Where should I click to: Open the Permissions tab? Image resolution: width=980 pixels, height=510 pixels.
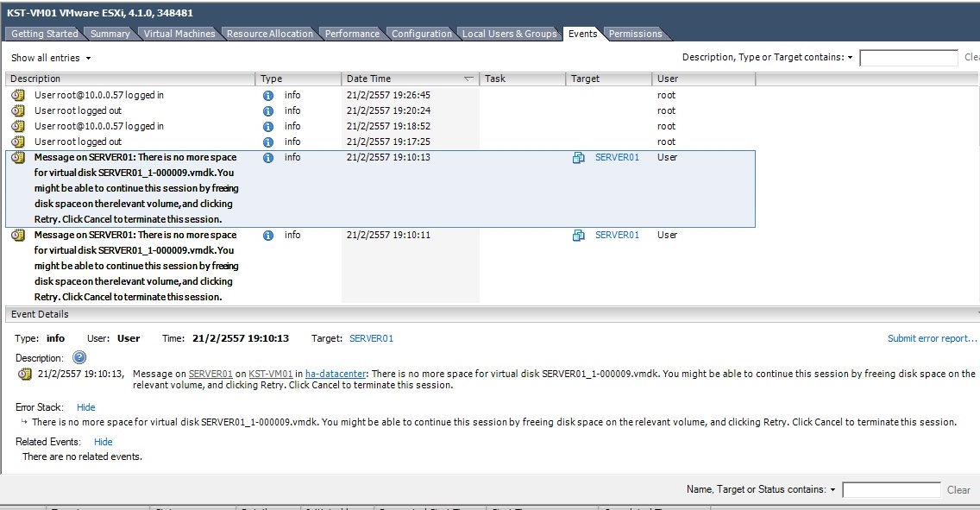(635, 34)
